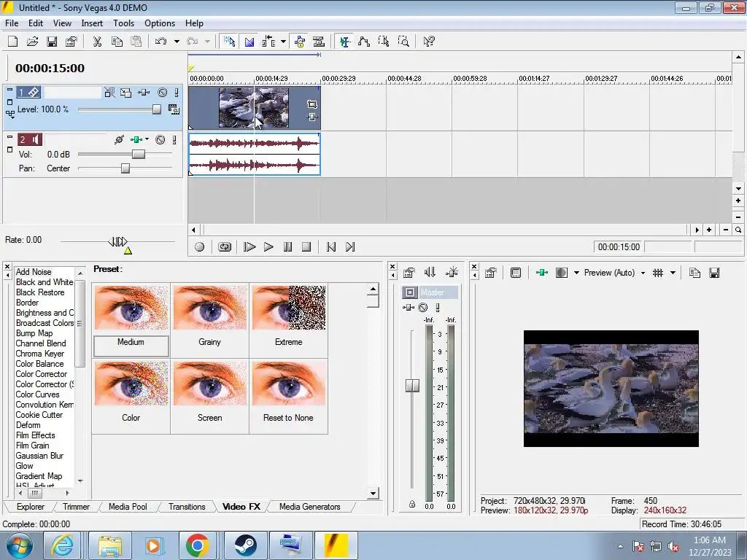The image size is (747, 560).
Task: Open Video Output FX in preview toolbar
Action: click(x=542, y=273)
